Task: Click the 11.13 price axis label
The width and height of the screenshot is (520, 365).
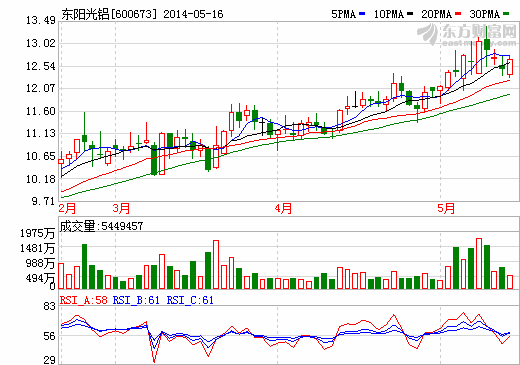Action: coord(41,133)
